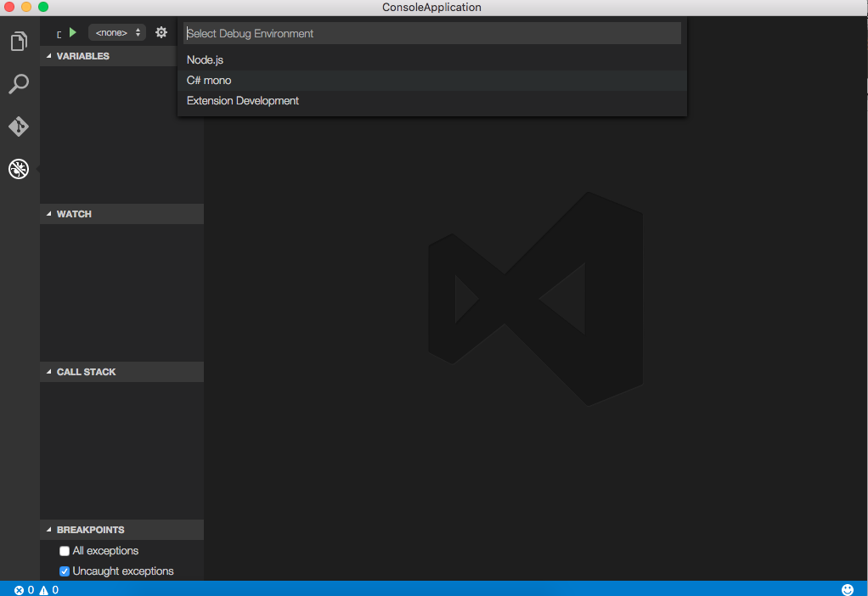Minimize the window with the yellow button
This screenshot has height=596, width=868.
pyautogui.click(x=26, y=7)
